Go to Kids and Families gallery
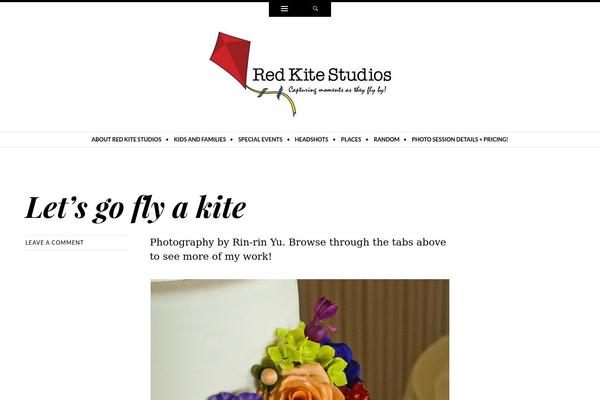 [200, 139]
